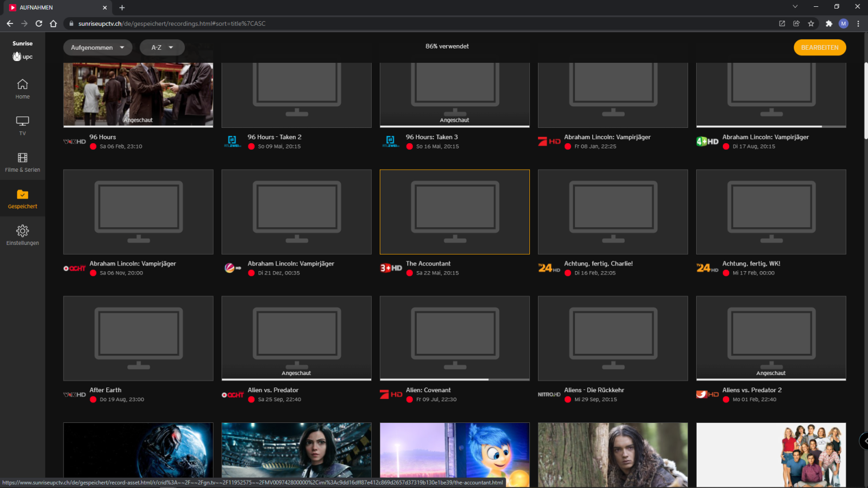Select the Gespeichert folder icon

click(x=22, y=195)
